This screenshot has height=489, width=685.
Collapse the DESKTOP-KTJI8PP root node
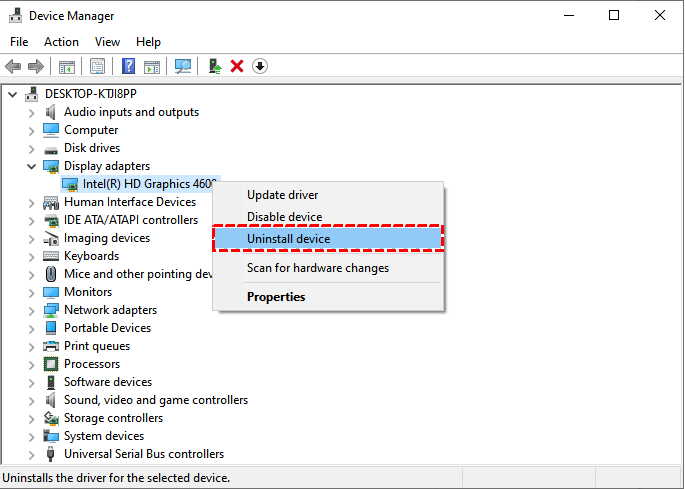(13, 94)
